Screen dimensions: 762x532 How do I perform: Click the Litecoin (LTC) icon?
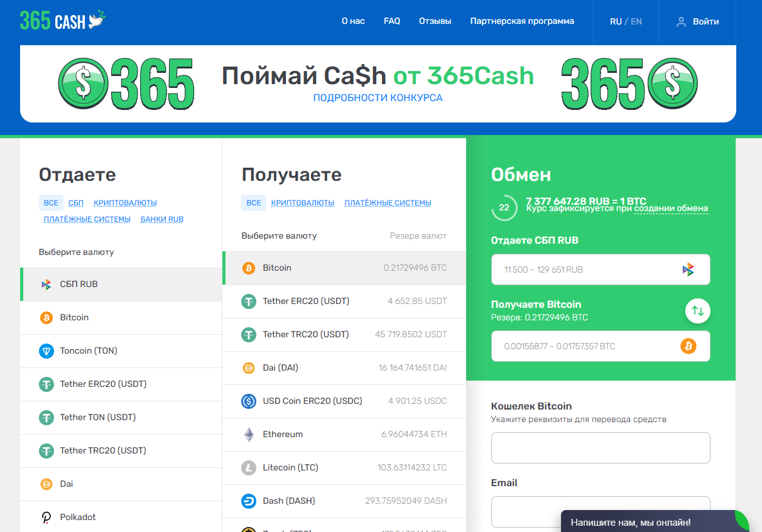click(249, 468)
